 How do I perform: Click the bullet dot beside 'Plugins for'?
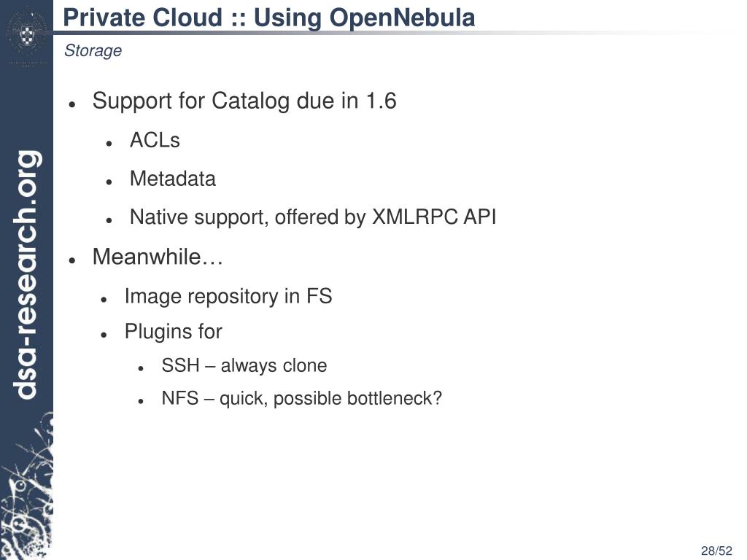(104, 335)
